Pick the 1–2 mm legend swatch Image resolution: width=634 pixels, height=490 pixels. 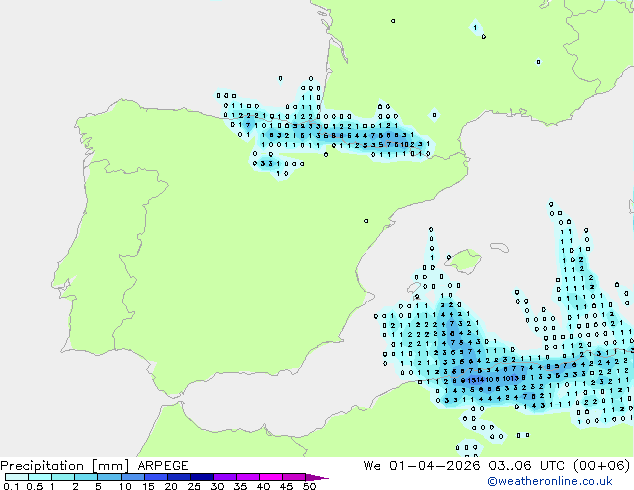pyautogui.click(x=63, y=477)
